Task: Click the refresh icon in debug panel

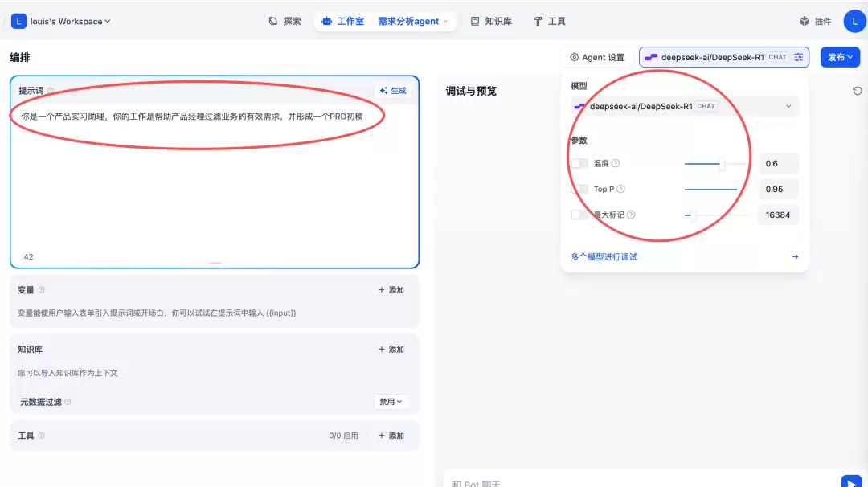Action: (857, 91)
